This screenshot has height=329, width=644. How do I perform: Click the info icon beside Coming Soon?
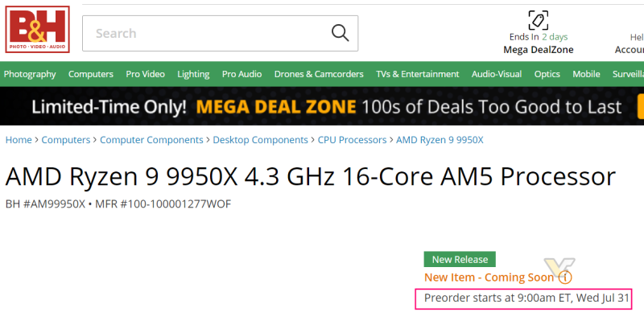coord(565,278)
